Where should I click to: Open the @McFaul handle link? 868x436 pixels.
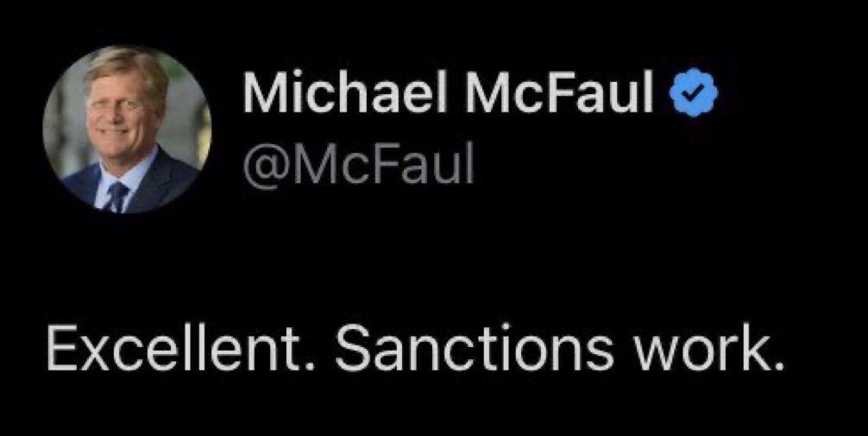point(358,166)
